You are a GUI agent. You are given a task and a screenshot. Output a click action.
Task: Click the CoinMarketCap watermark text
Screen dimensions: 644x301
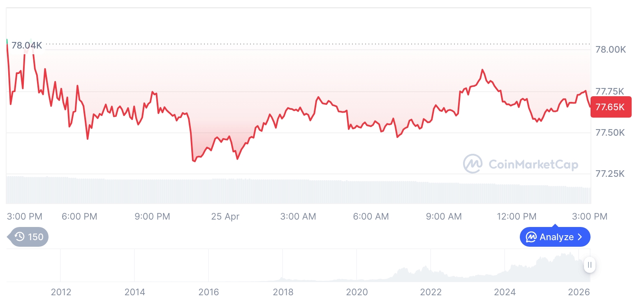pos(533,165)
